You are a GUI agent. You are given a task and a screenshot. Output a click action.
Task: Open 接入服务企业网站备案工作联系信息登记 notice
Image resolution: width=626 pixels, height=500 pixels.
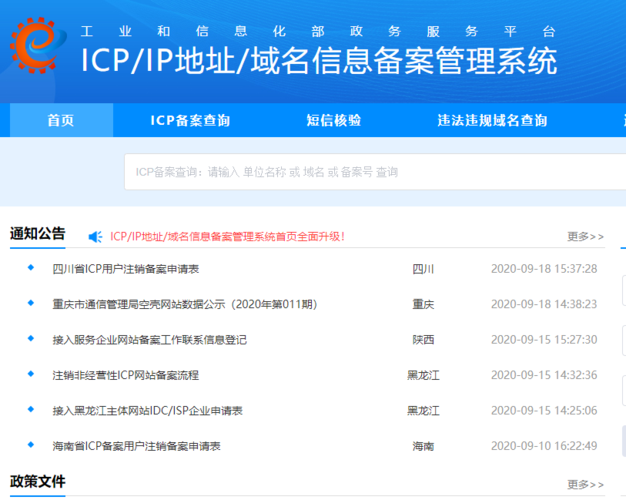150,340
